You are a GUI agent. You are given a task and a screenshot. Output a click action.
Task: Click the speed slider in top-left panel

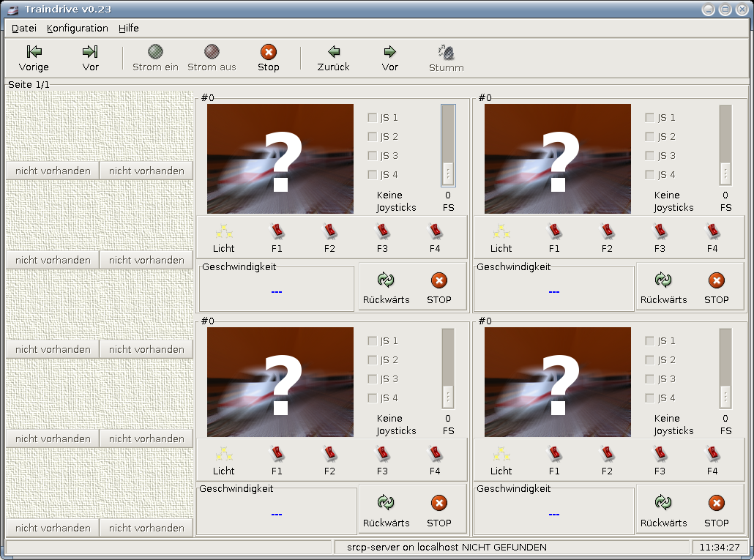click(448, 145)
